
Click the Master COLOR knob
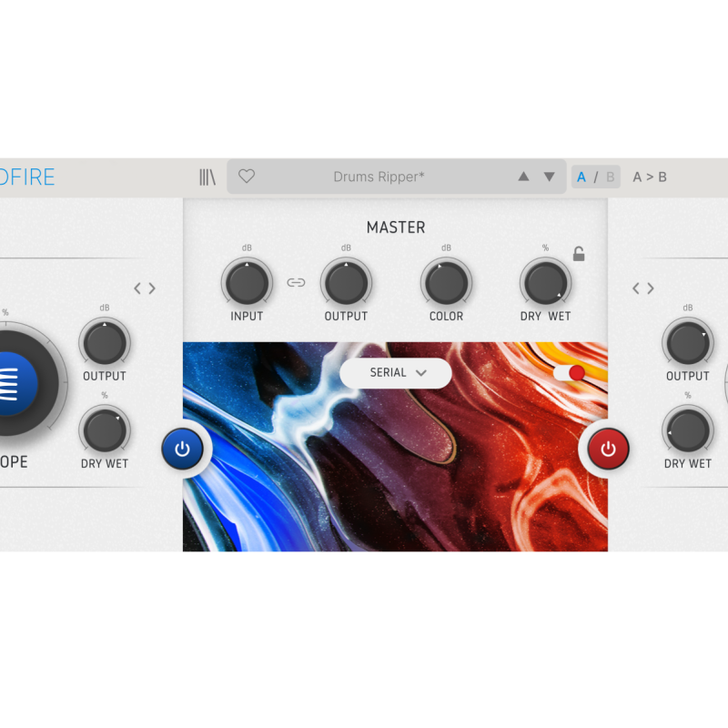point(446,283)
